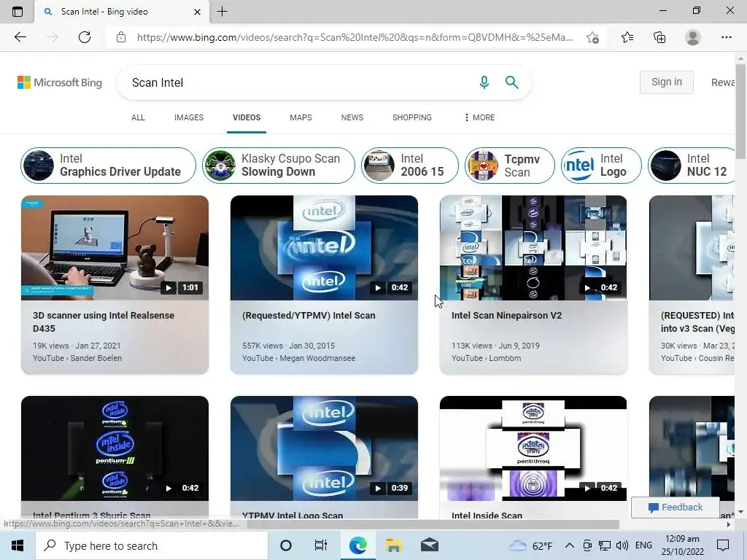Click the browser Back arrow

[x=20, y=37]
